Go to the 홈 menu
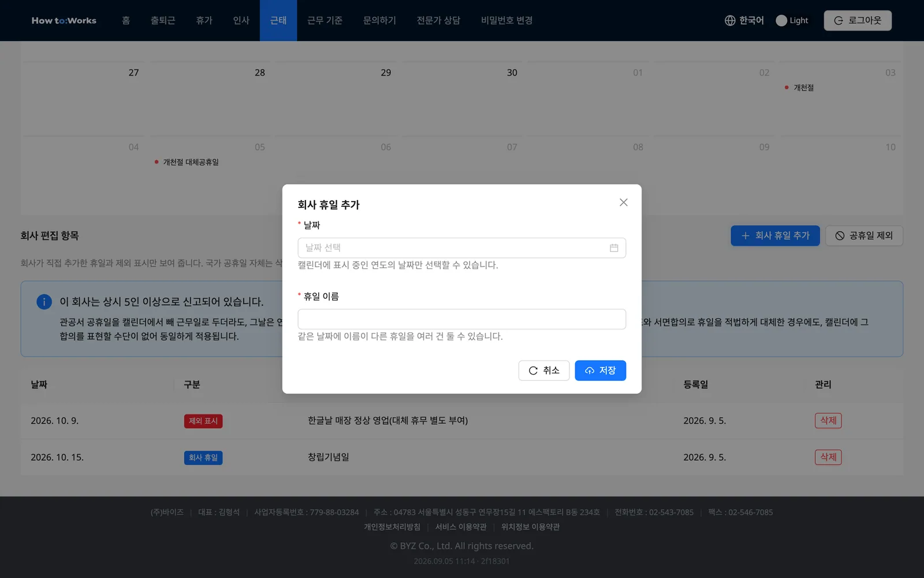Screen dimensions: 924x578 (x=126, y=20)
